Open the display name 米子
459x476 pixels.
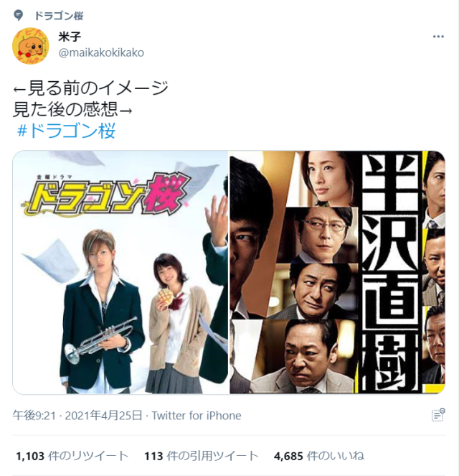pyautogui.click(x=70, y=37)
